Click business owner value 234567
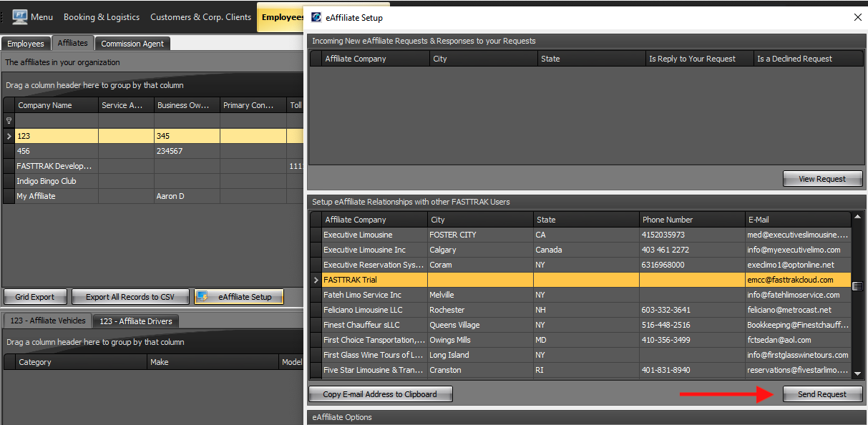868x425 pixels. point(187,151)
